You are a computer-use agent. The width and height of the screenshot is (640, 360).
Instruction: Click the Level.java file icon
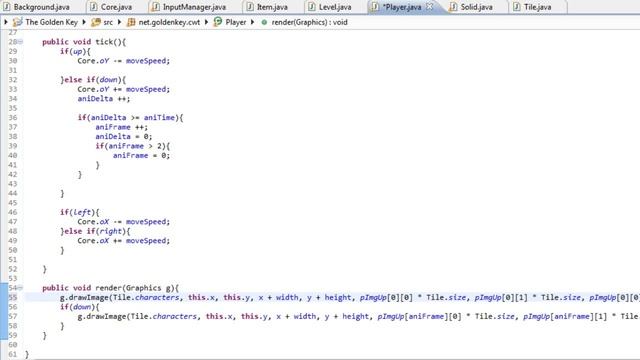[311, 7]
